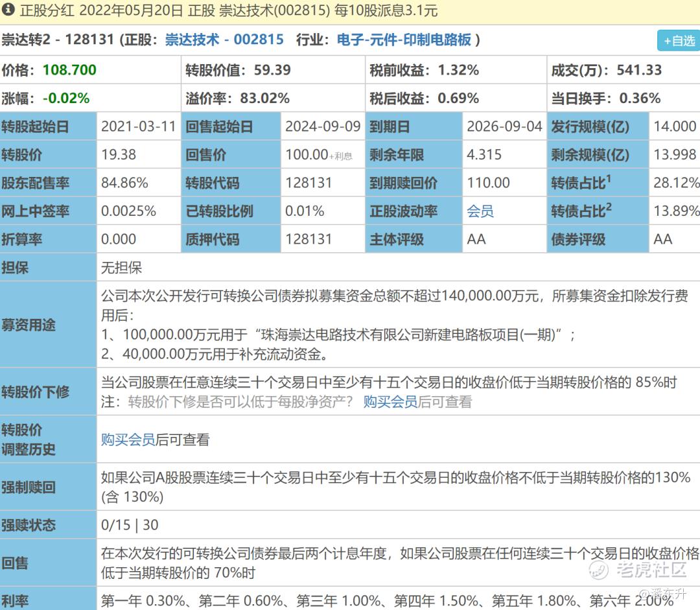Click 转债占比1 value 28.12%
Screen dimensions: 700x610
(x=676, y=183)
